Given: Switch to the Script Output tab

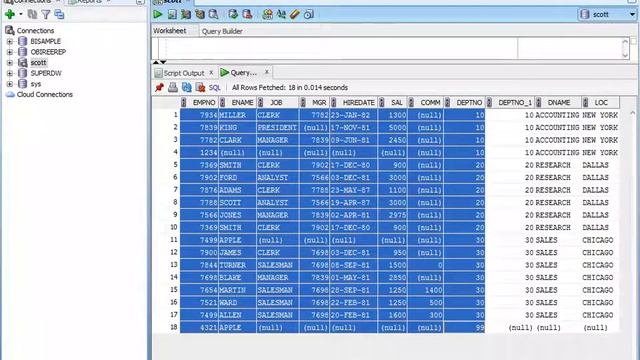Looking at the screenshot, I should 184,73.
